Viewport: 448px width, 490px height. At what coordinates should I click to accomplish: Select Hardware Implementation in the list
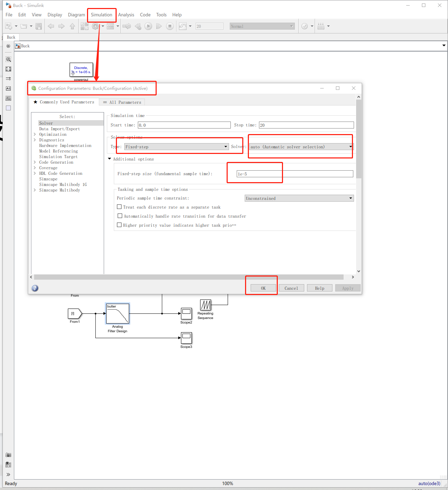point(65,146)
